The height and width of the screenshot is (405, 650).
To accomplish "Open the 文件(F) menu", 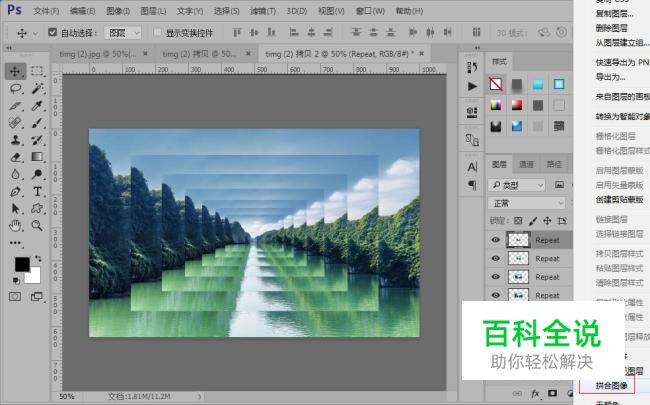I will [46, 11].
